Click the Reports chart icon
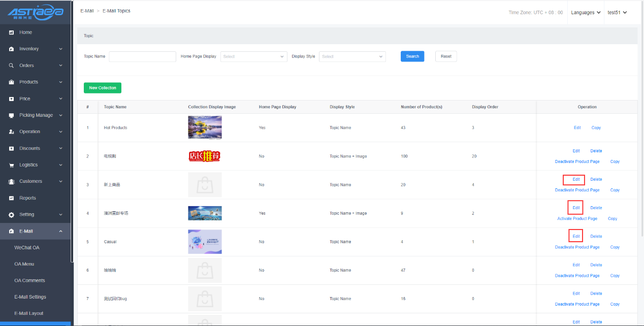 pyautogui.click(x=11, y=198)
